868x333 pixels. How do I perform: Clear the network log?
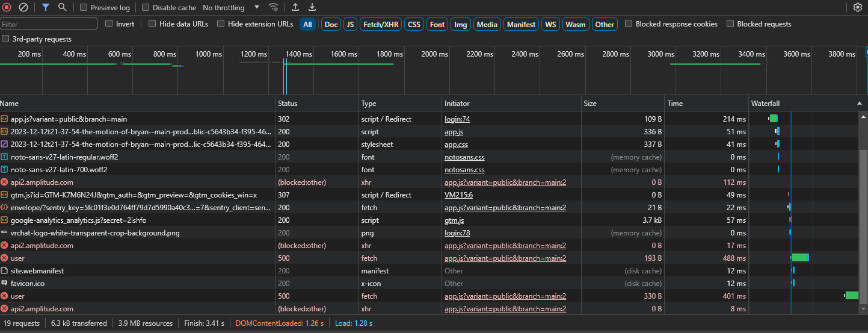23,7
